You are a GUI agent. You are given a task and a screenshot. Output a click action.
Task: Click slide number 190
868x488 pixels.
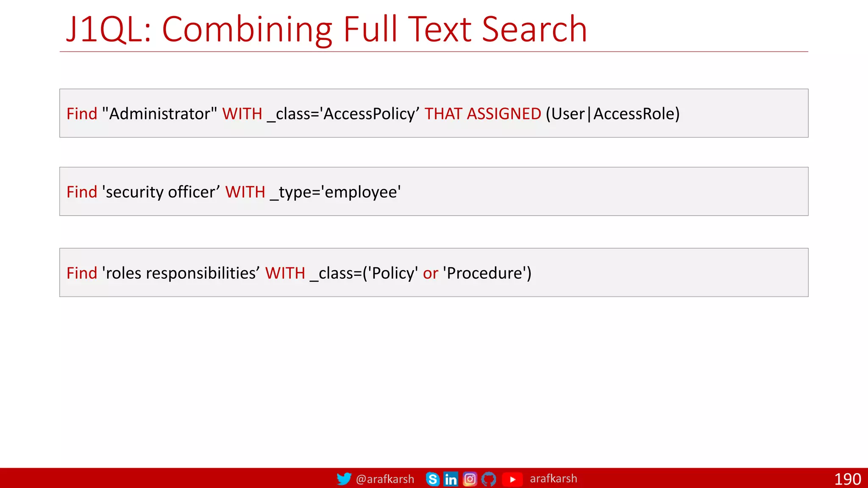[847, 479]
